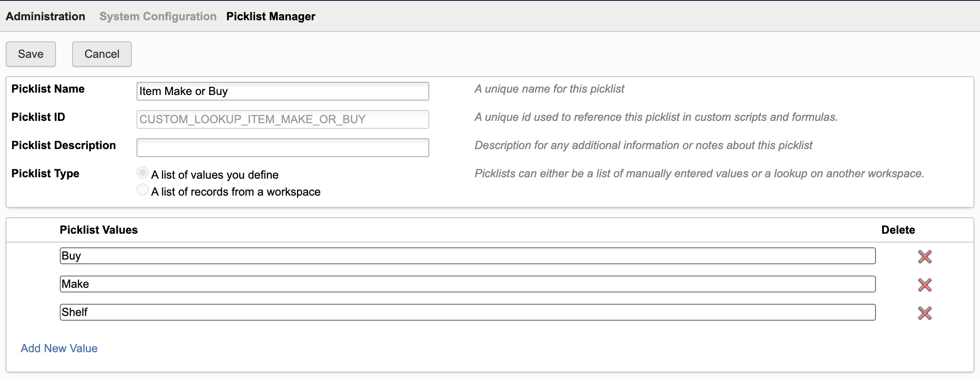This screenshot has width=980, height=379.
Task: Click the 'A list of values you define' label text
Action: tap(215, 175)
